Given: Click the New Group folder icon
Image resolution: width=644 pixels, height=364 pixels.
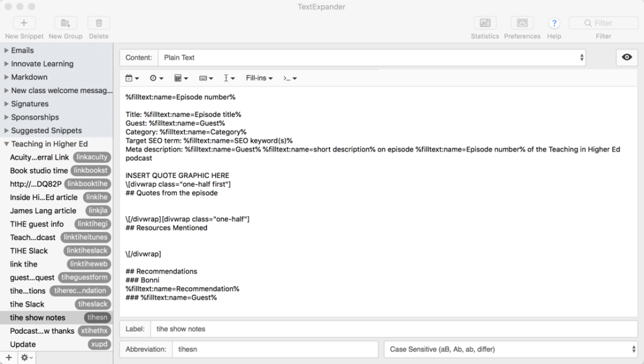Looking at the screenshot, I should [x=65, y=23].
